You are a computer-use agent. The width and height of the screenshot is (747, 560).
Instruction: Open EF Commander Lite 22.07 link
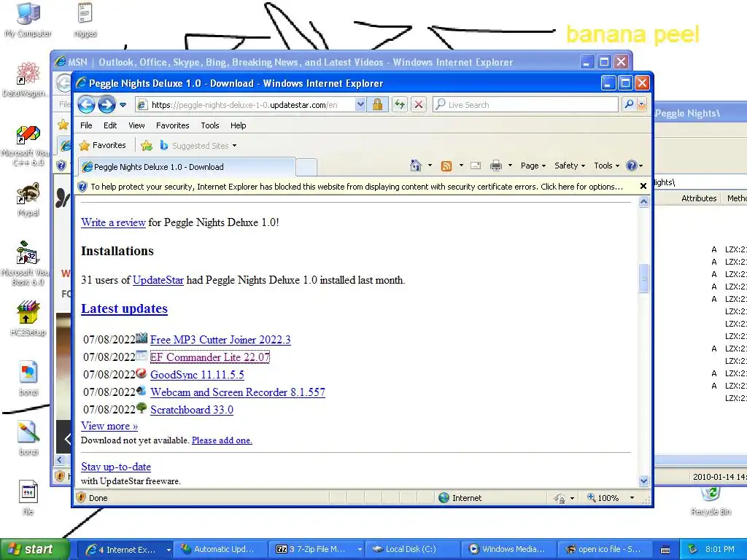(209, 357)
